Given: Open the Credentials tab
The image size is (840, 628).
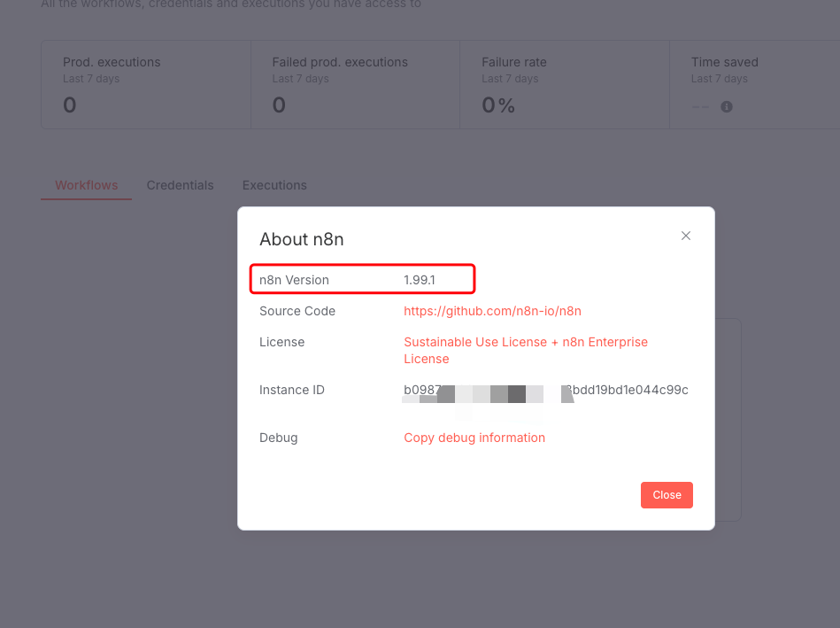Looking at the screenshot, I should tap(181, 185).
